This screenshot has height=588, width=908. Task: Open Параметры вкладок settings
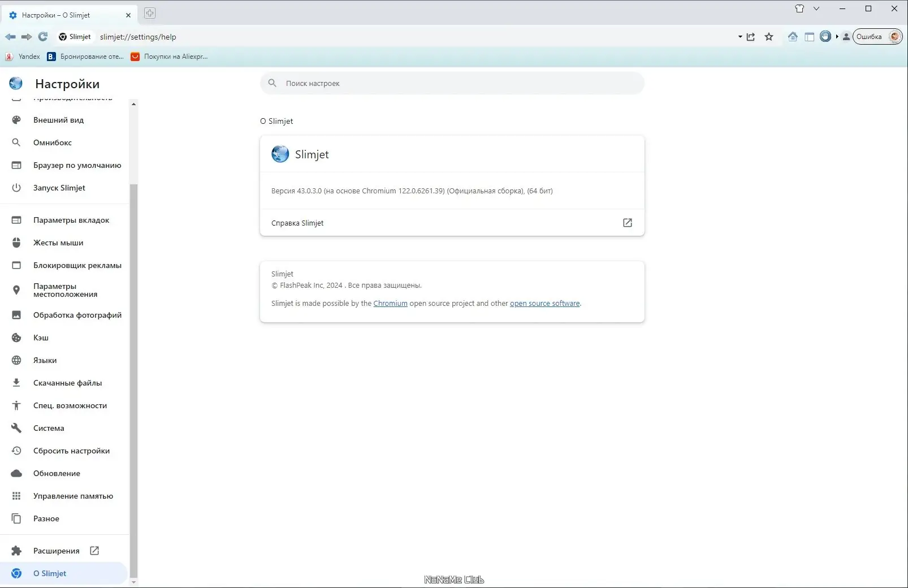tap(64, 220)
